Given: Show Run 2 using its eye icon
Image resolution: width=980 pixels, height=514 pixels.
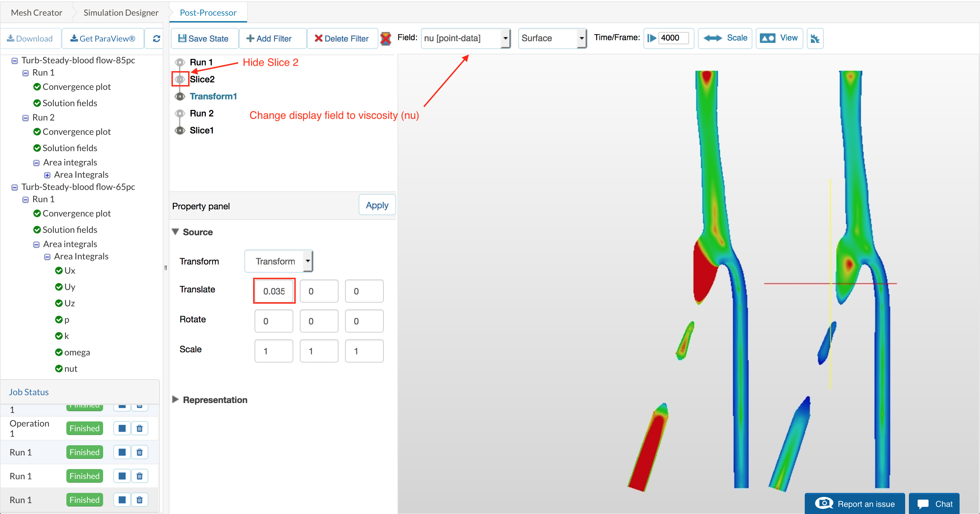Looking at the screenshot, I should click(180, 113).
